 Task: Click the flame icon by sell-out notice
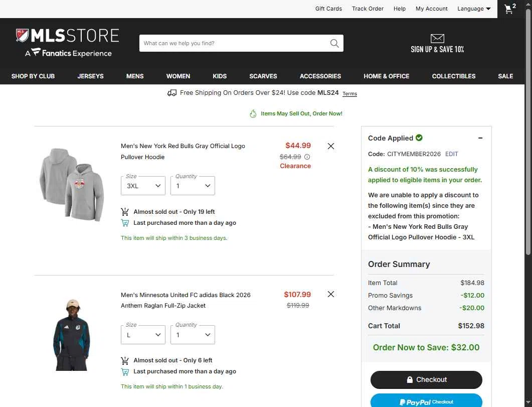click(x=253, y=114)
